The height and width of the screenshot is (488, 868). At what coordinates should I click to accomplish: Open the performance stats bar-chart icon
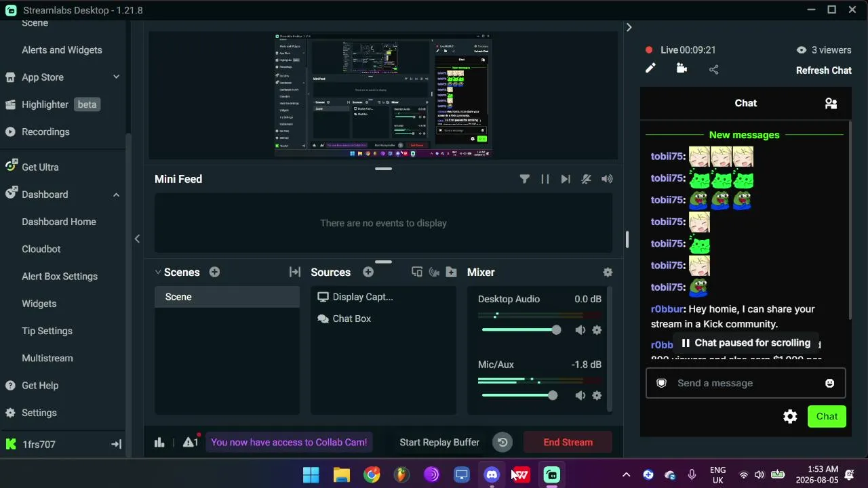pyautogui.click(x=159, y=442)
